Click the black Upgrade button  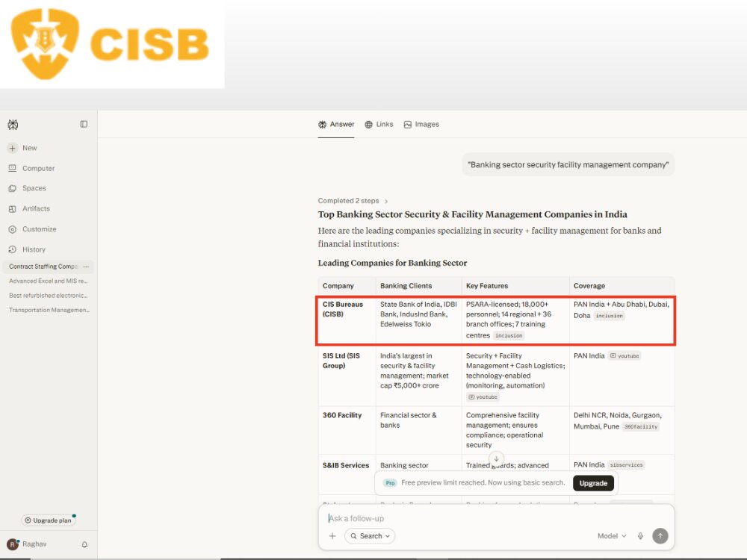(593, 483)
